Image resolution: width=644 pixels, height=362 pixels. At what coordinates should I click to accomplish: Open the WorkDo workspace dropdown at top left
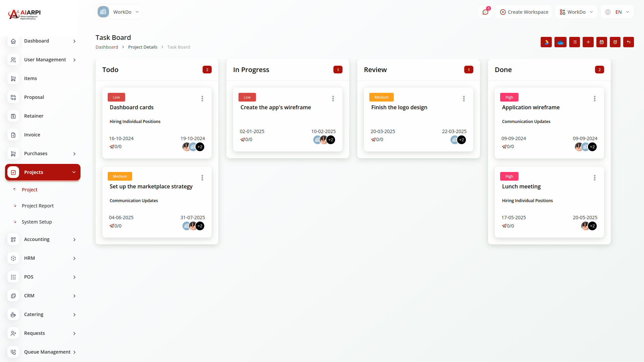pos(118,12)
